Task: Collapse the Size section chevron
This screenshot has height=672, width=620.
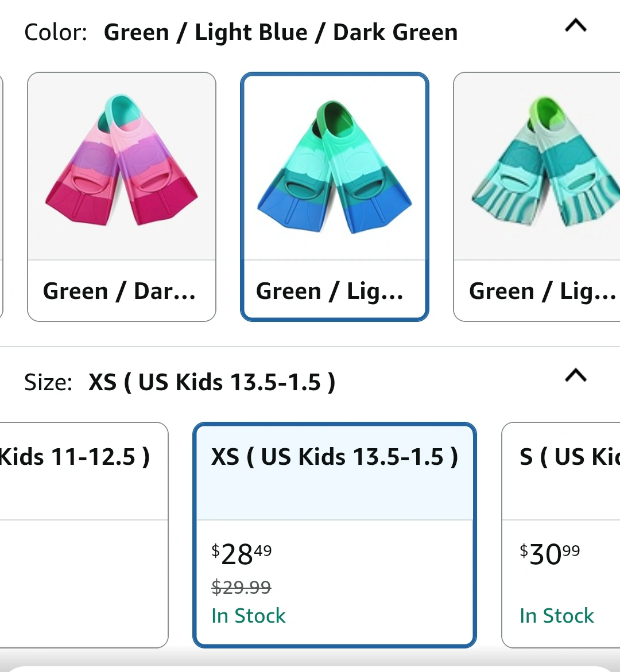Action: tap(576, 375)
